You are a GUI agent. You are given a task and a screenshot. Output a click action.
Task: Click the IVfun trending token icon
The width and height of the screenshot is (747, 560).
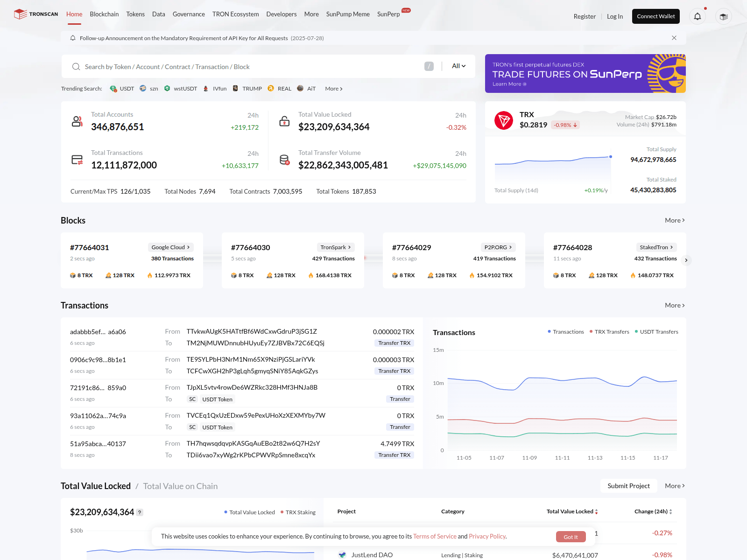206,88
